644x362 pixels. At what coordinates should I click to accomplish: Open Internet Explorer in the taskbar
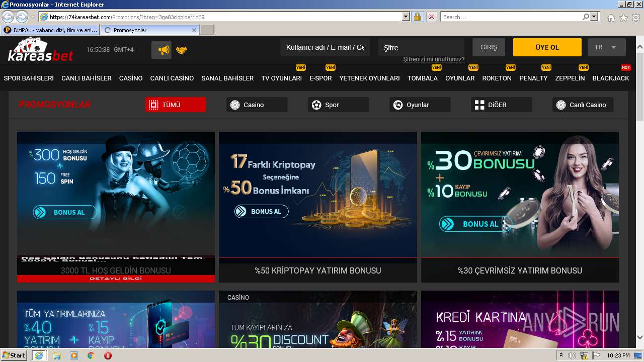point(39,355)
